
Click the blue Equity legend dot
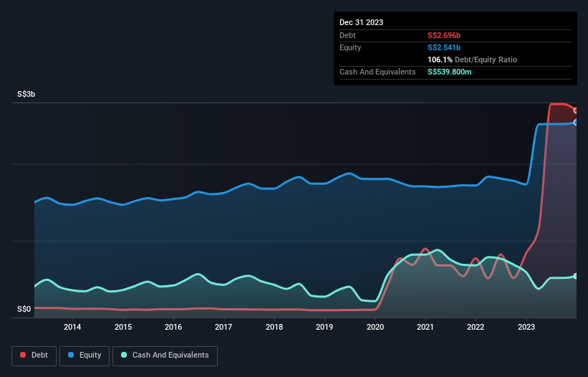[x=71, y=355]
